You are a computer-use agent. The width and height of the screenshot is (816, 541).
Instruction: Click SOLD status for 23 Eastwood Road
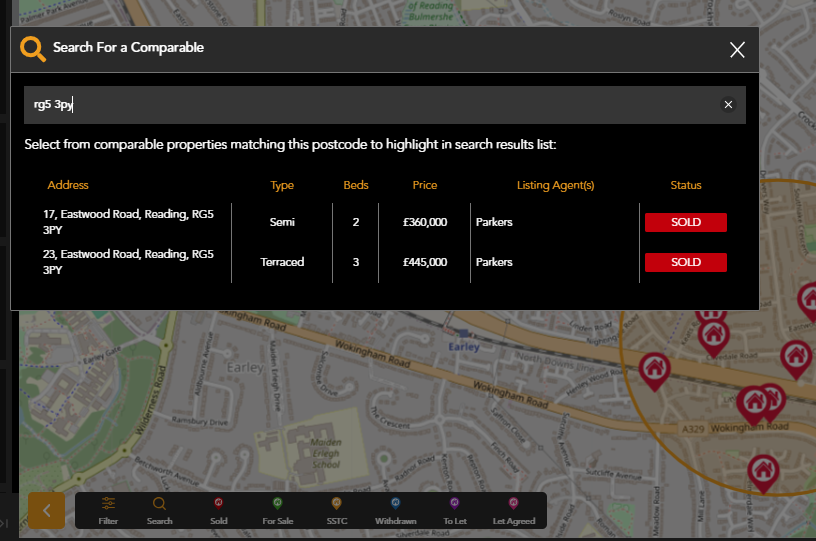[x=686, y=262]
